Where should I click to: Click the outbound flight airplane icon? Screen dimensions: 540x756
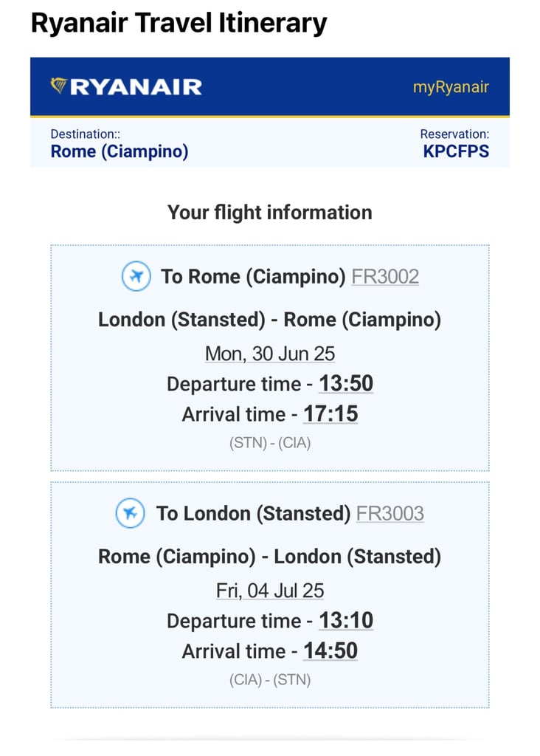click(x=136, y=276)
